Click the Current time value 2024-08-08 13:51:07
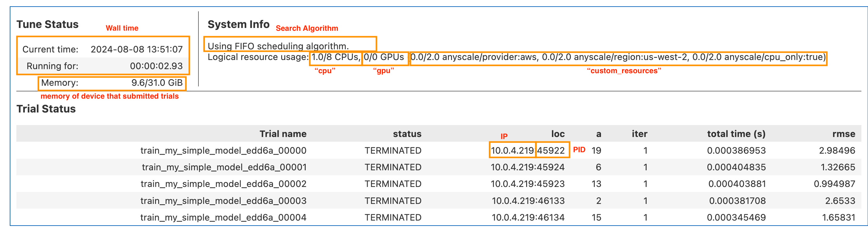This screenshot has width=868, height=230. (x=136, y=50)
